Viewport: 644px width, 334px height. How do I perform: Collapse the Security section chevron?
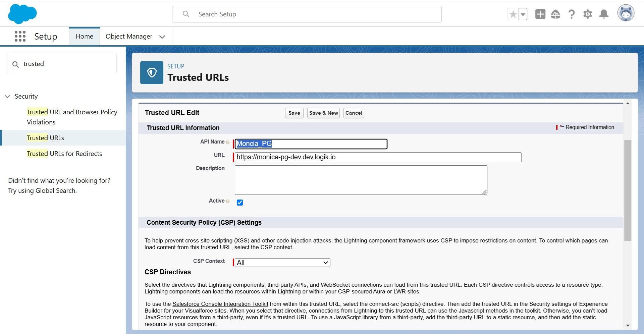pyautogui.click(x=7, y=97)
